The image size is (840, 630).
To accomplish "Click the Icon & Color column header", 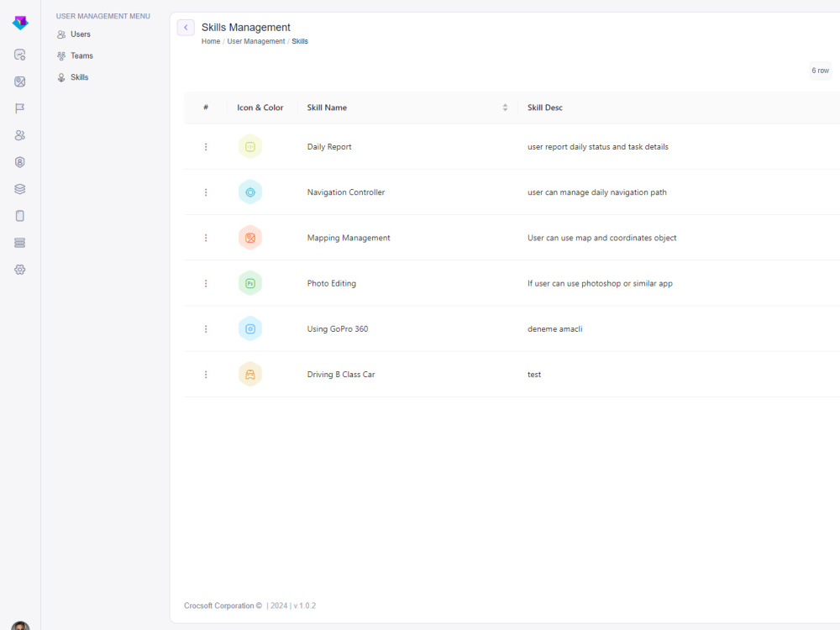I will [x=260, y=108].
